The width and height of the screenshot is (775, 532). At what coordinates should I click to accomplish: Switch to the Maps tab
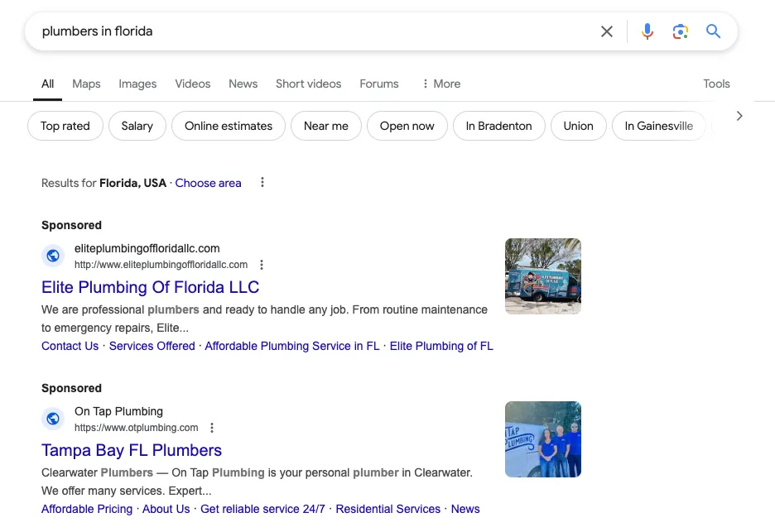click(x=86, y=84)
